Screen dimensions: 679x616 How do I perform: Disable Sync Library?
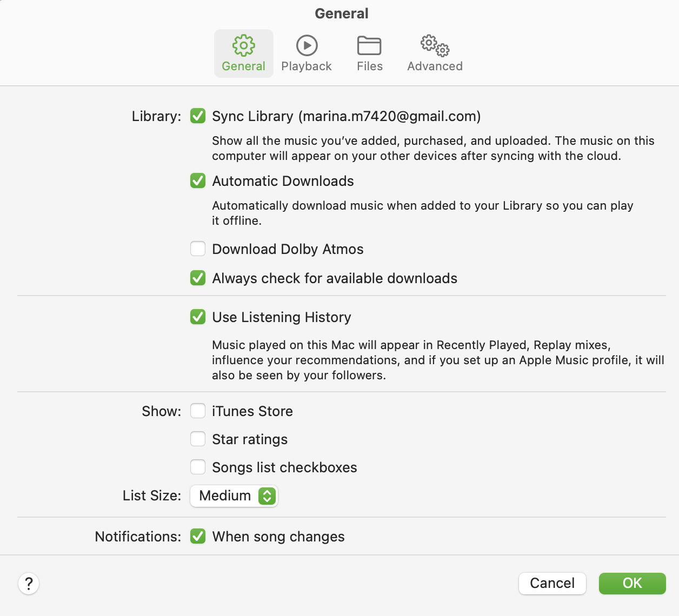coord(198,116)
